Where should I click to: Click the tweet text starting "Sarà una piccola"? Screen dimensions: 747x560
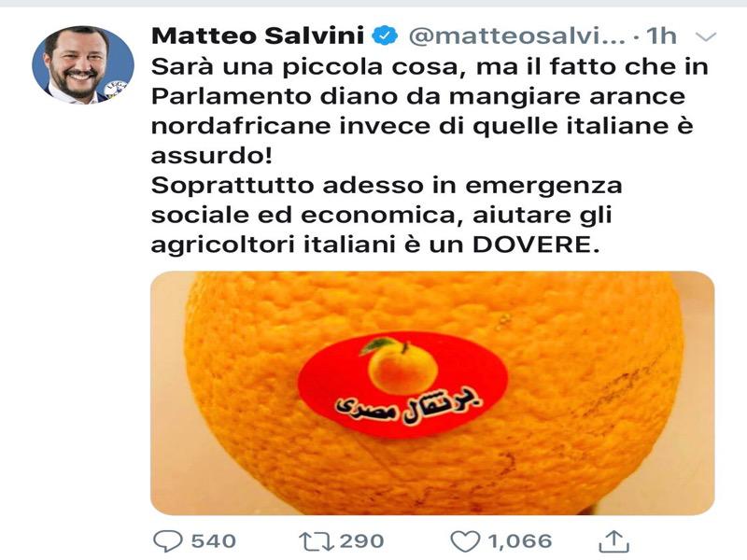(x=430, y=155)
